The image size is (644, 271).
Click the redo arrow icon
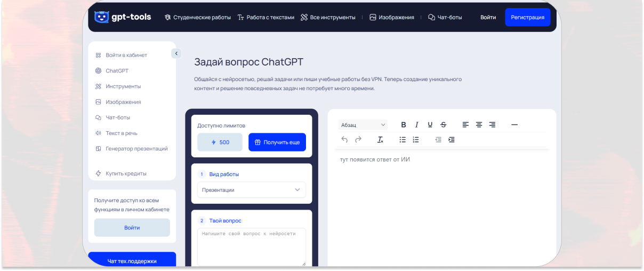click(358, 140)
